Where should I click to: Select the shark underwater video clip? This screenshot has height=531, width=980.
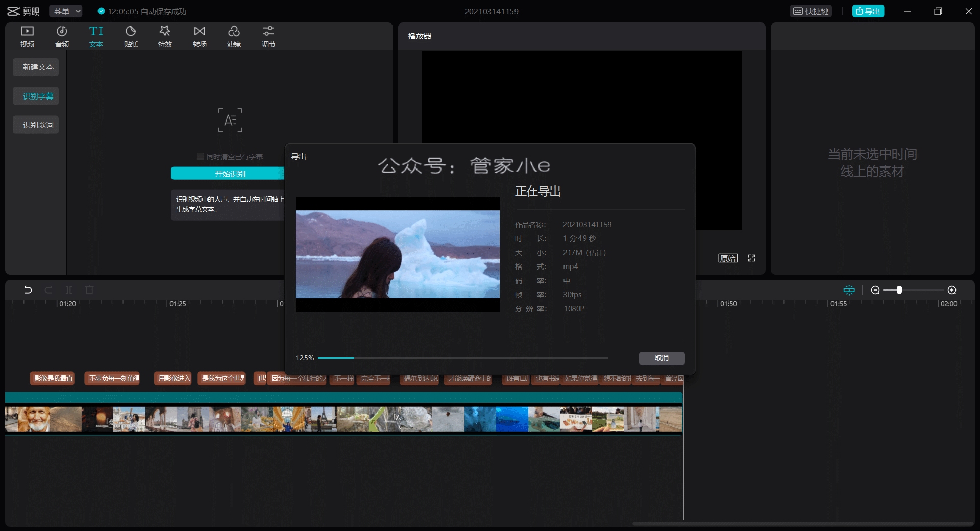point(512,419)
